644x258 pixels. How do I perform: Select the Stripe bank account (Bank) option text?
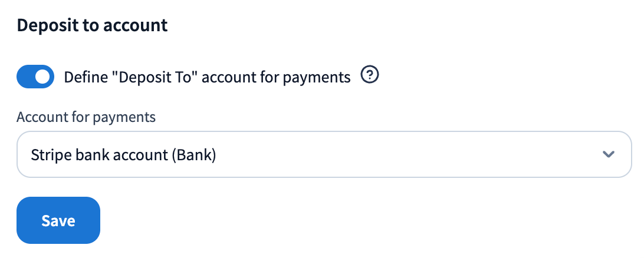(123, 155)
